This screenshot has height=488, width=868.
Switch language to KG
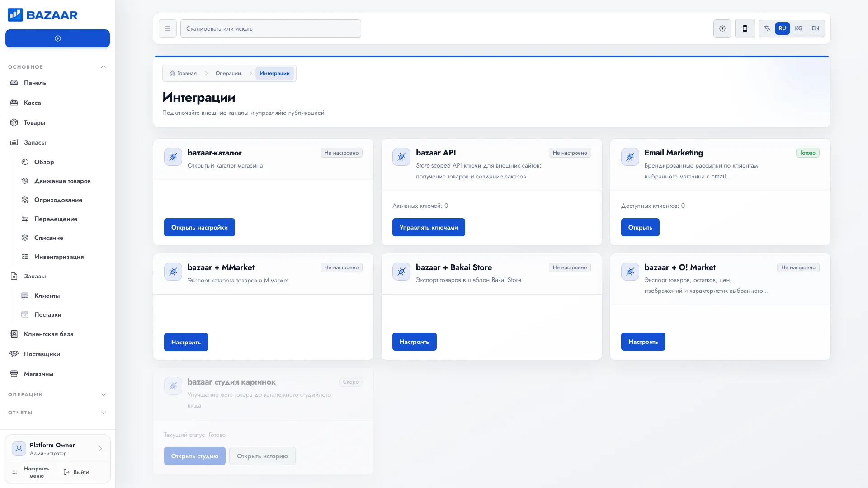click(799, 28)
